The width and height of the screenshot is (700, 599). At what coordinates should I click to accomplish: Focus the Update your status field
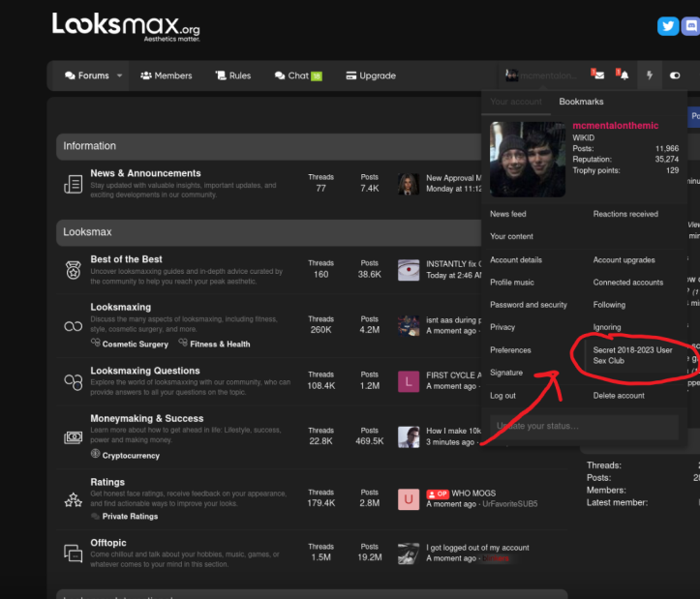(584, 426)
